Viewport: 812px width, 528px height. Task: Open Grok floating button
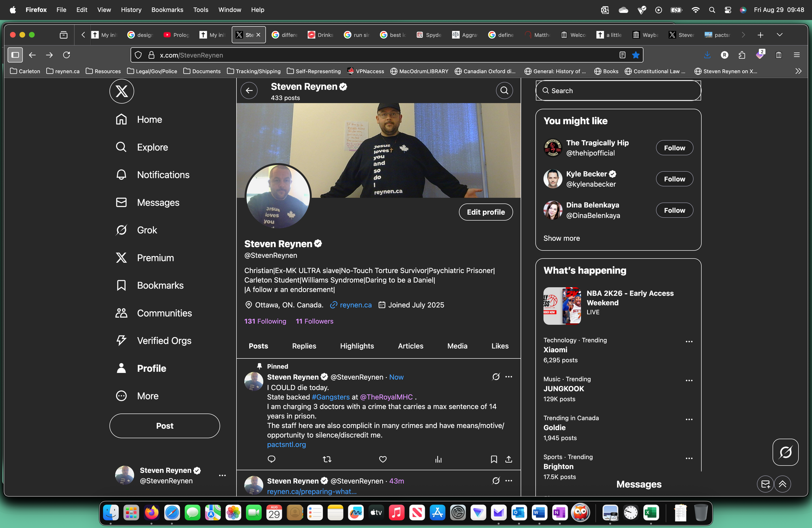click(x=785, y=452)
